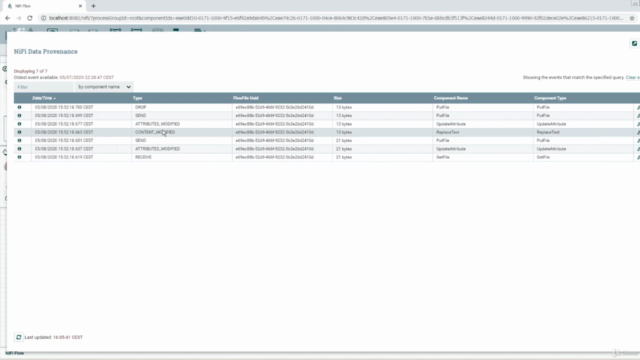Sort by the FlowFile Uuid column header

tap(246, 98)
